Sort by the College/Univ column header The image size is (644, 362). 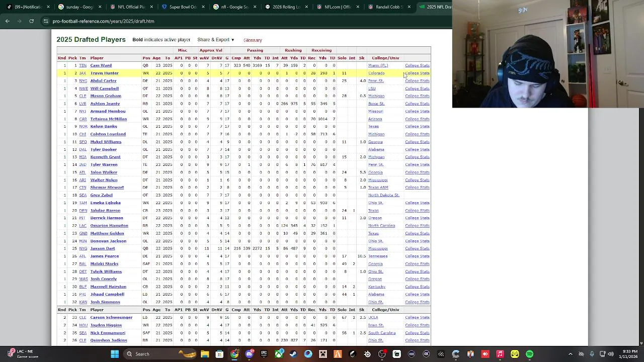click(x=385, y=58)
